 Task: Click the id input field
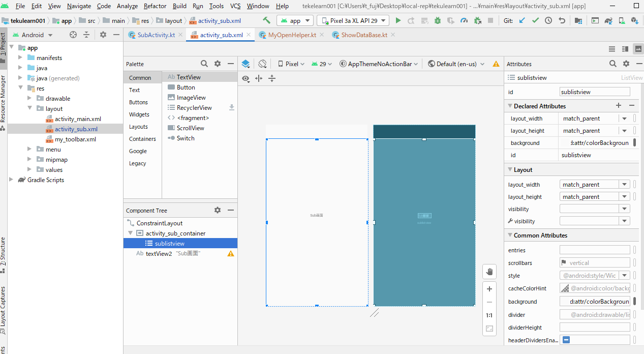pyautogui.click(x=595, y=92)
